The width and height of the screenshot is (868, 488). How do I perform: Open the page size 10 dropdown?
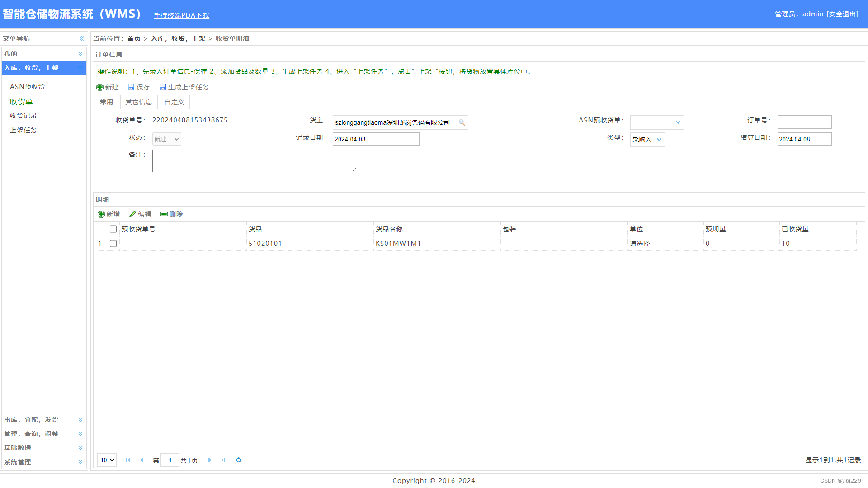click(x=107, y=460)
